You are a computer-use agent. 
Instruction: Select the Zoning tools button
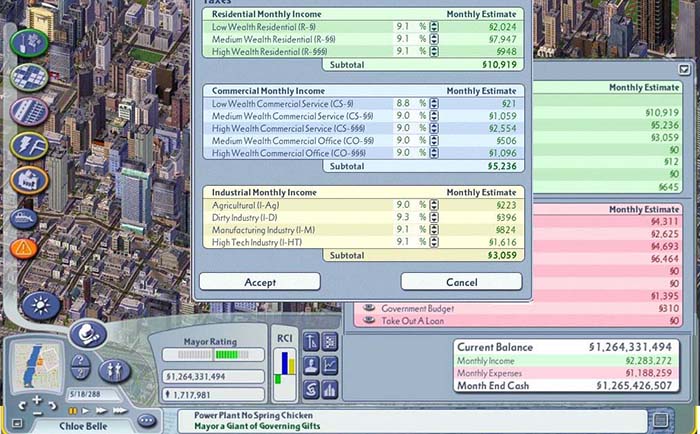tap(27, 78)
